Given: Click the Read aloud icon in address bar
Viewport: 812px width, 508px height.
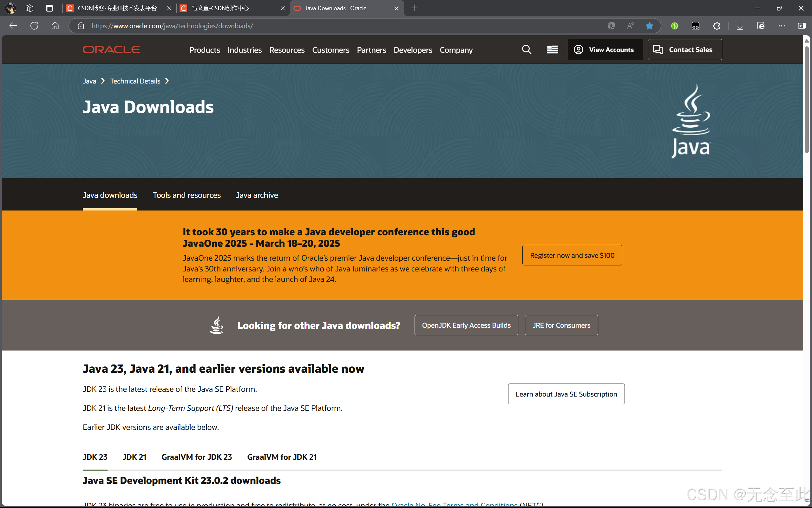Looking at the screenshot, I should 631,26.
